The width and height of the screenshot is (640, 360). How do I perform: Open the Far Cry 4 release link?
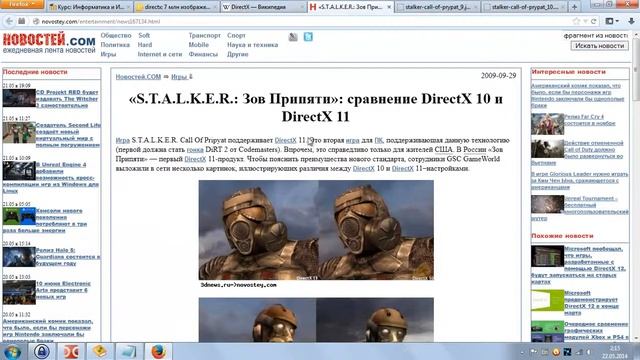coord(590,120)
